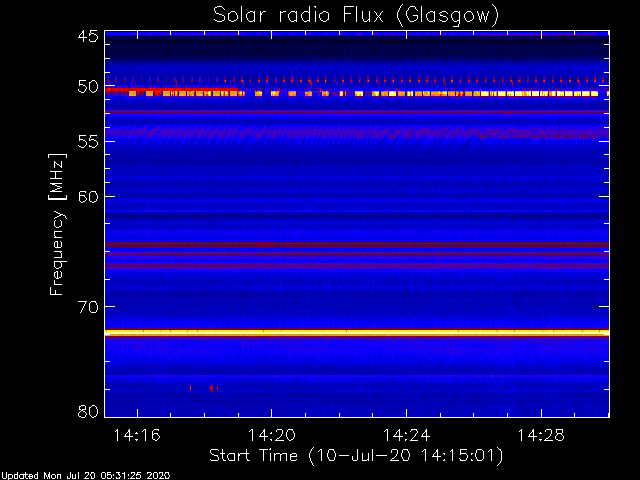The height and width of the screenshot is (480, 640).
Task: Click the bright yellow band near 72 MHz
Action: (357, 333)
